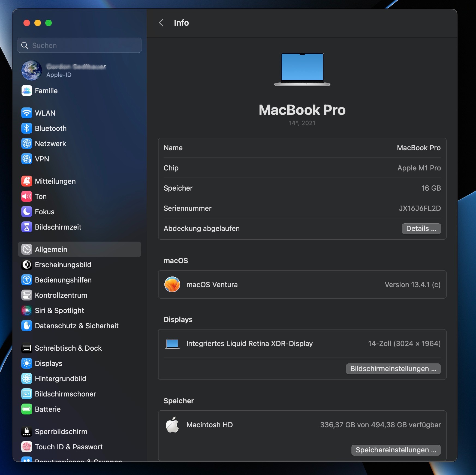Click the Touch ID fingerprint icon
Image resolution: width=476 pixels, height=475 pixels.
click(27, 447)
